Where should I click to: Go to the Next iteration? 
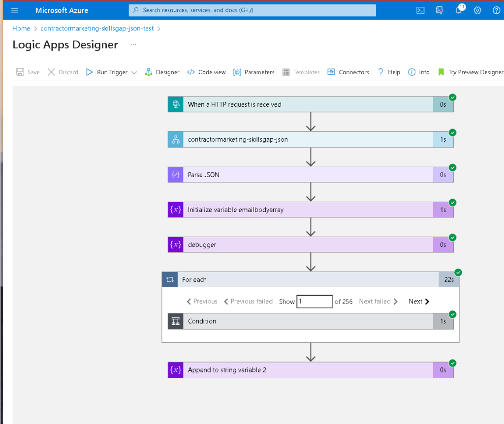[419, 302]
